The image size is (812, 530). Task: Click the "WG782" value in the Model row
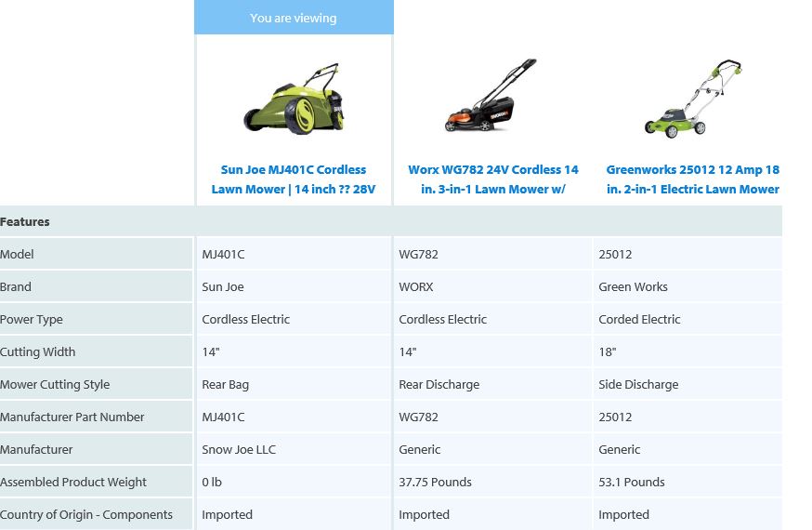click(418, 255)
